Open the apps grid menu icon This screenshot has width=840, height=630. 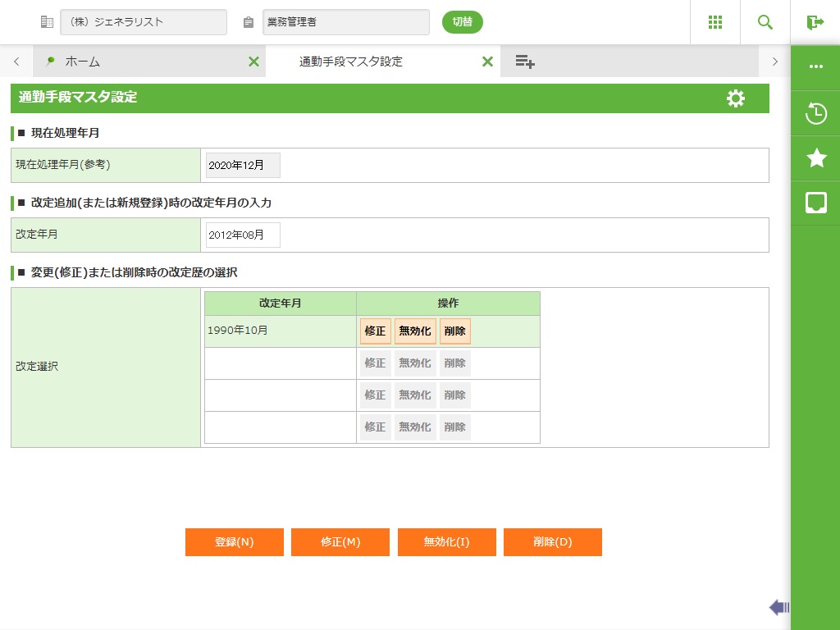pyautogui.click(x=714, y=22)
